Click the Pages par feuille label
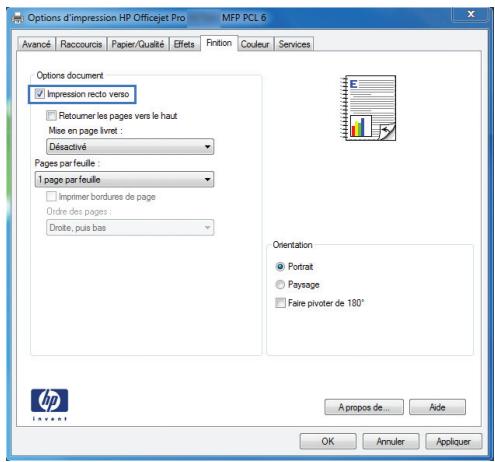Screen dimensions: 495x462 click(x=67, y=163)
